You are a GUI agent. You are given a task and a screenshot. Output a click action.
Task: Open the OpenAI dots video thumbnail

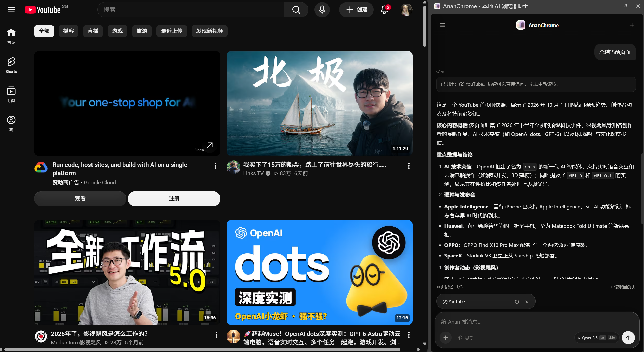(x=319, y=272)
